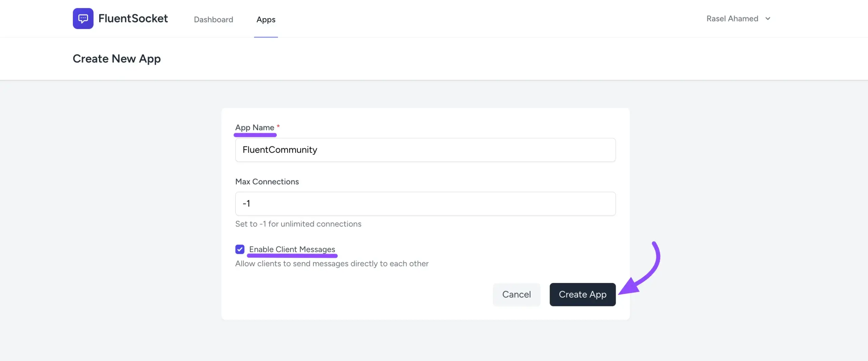Click the FluentSocket chat bubble logo icon

(83, 19)
